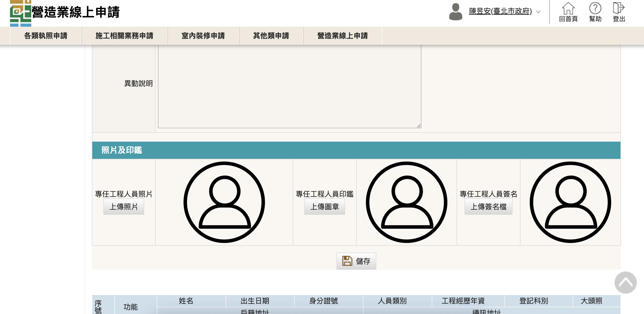Click the site logo icon
This screenshot has height=314, width=644.
point(21,13)
